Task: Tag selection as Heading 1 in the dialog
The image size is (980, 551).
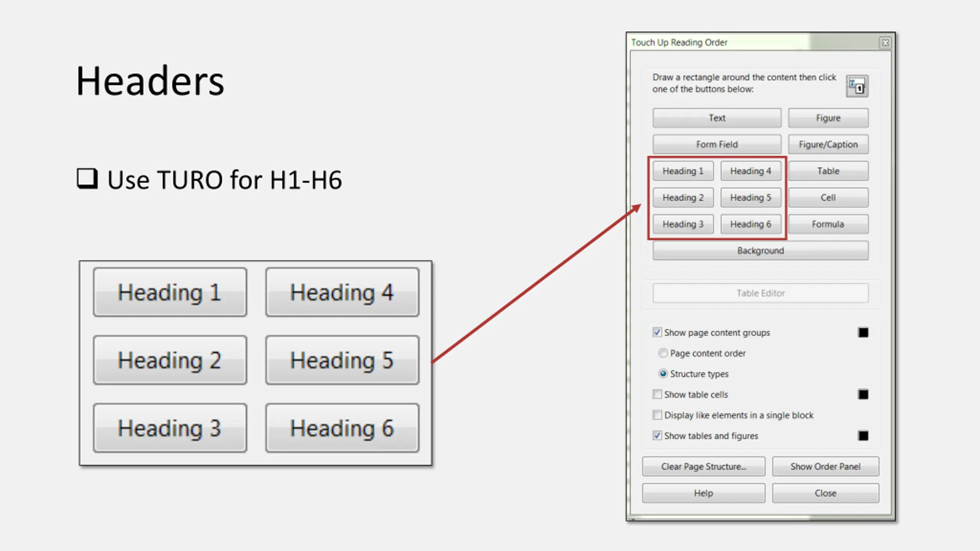Action: click(x=683, y=171)
